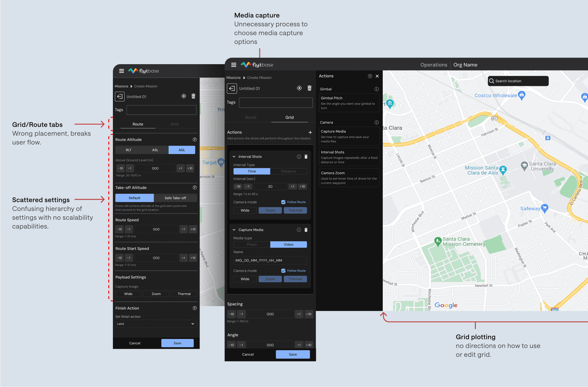Click Route Altitude help icon

click(x=195, y=140)
